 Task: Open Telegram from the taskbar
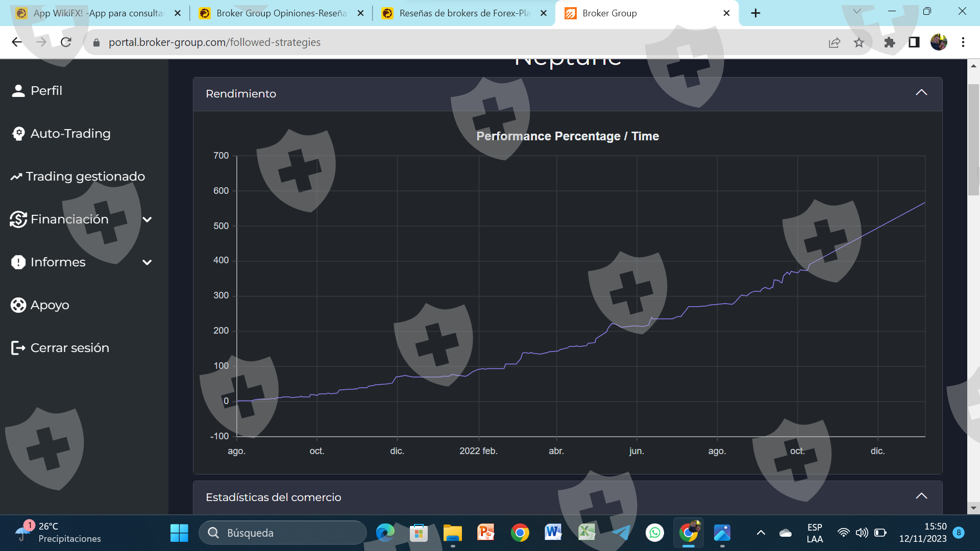(x=621, y=533)
